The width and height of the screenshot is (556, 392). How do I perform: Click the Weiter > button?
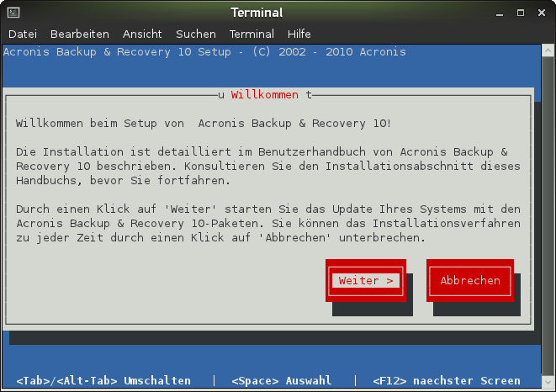[366, 281]
